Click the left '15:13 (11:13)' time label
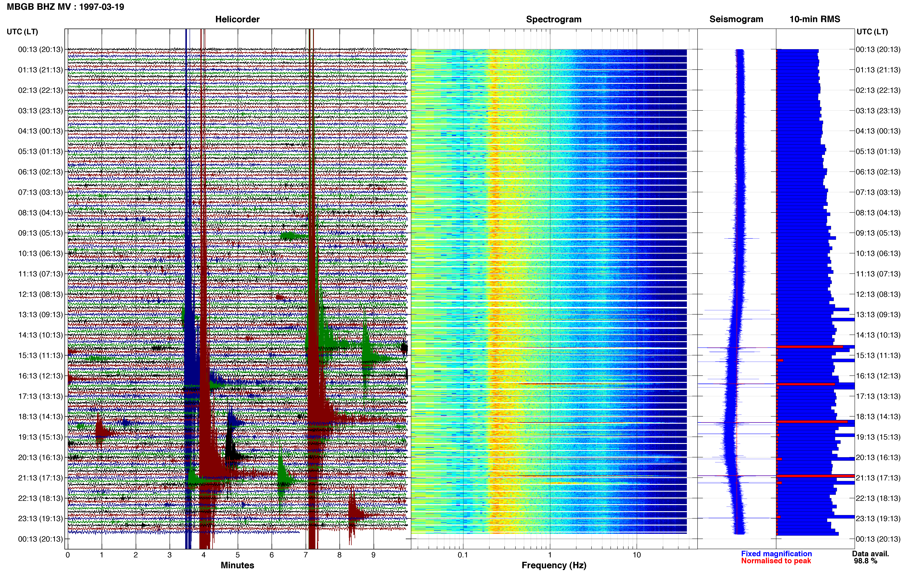 (x=41, y=356)
